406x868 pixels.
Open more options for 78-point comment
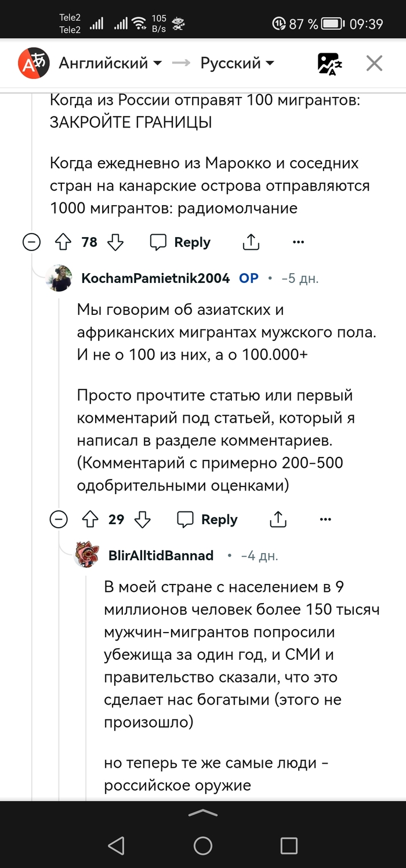click(298, 242)
